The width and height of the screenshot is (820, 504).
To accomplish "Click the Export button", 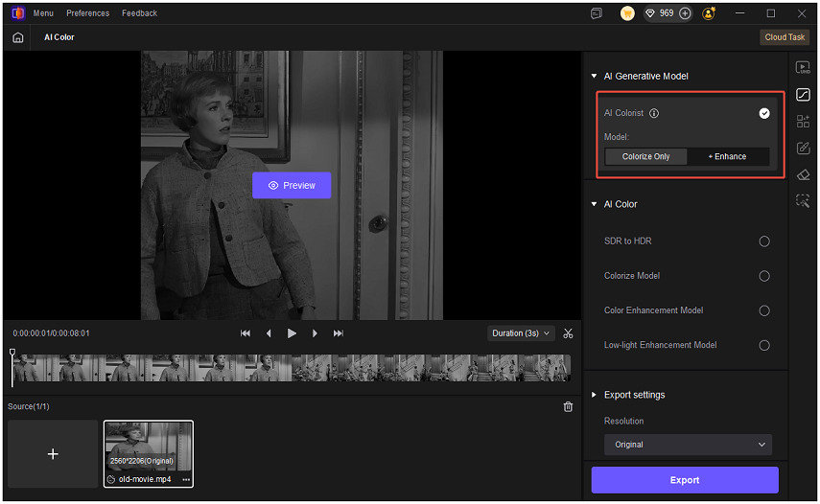I will click(685, 480).
